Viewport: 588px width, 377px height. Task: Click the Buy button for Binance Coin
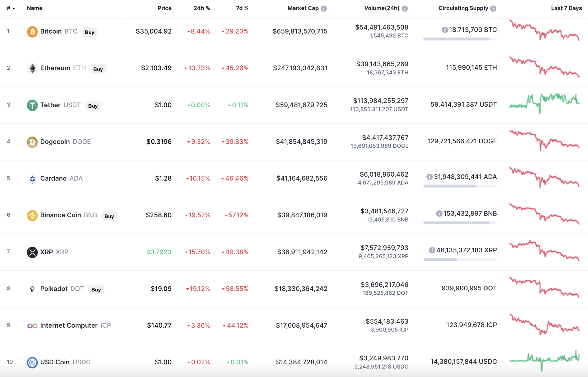(109, 216)
